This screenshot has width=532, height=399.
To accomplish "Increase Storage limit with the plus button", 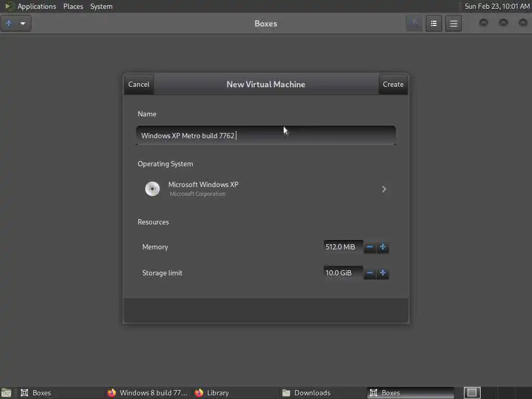I will pyautogui.click(x=383, y=273).
